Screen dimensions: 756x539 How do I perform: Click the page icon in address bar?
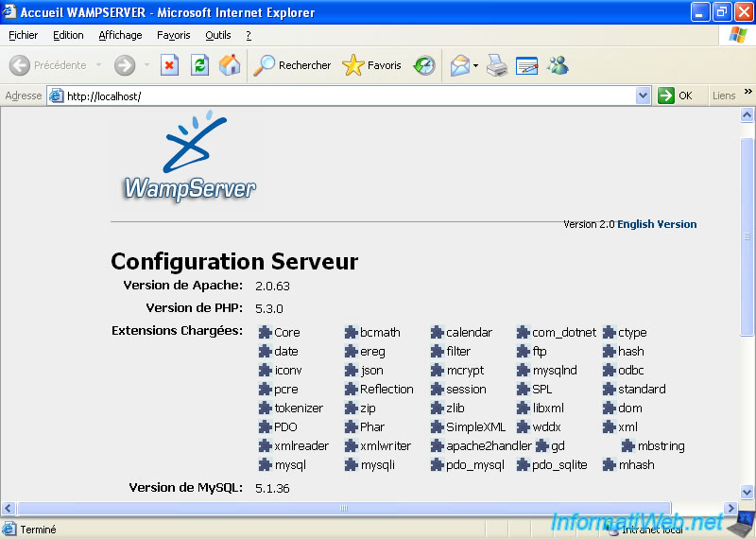[57, 96]
